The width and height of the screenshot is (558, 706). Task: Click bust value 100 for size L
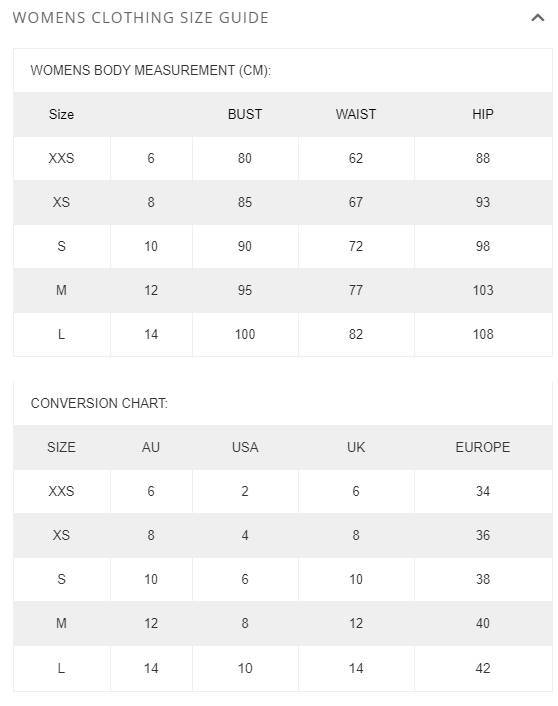pos(245,335)
